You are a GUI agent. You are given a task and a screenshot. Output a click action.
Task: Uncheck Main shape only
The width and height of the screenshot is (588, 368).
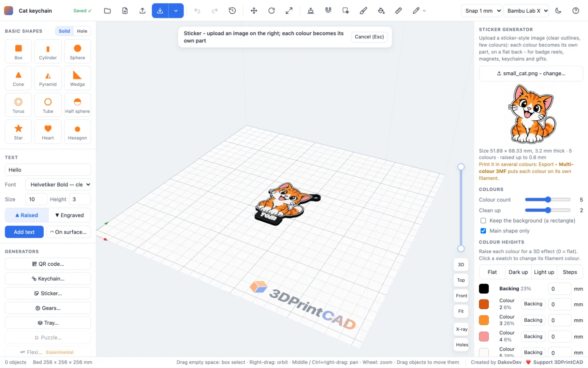click(483, 231)
